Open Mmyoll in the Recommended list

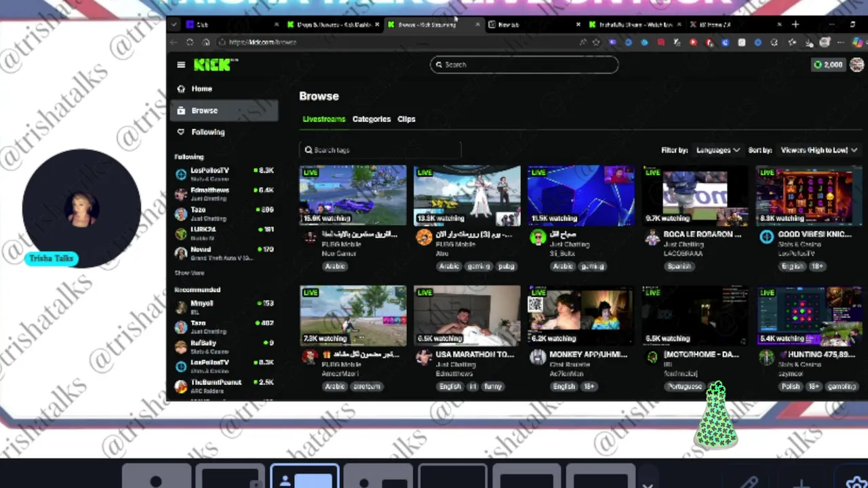tap(224, 307)
